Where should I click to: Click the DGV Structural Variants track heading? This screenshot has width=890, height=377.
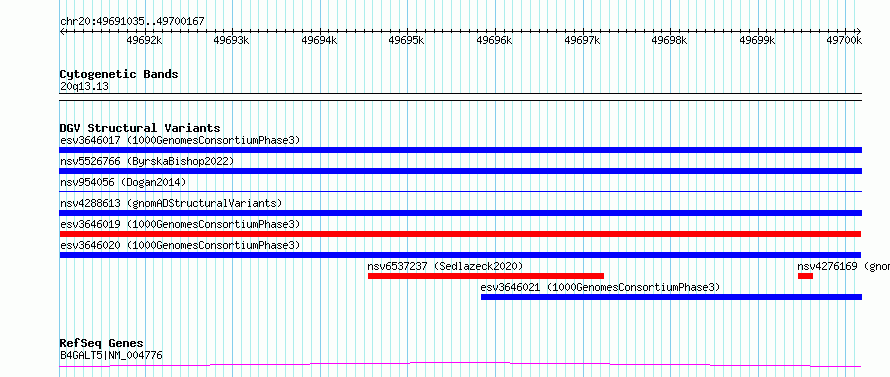(x=140, y=128)
